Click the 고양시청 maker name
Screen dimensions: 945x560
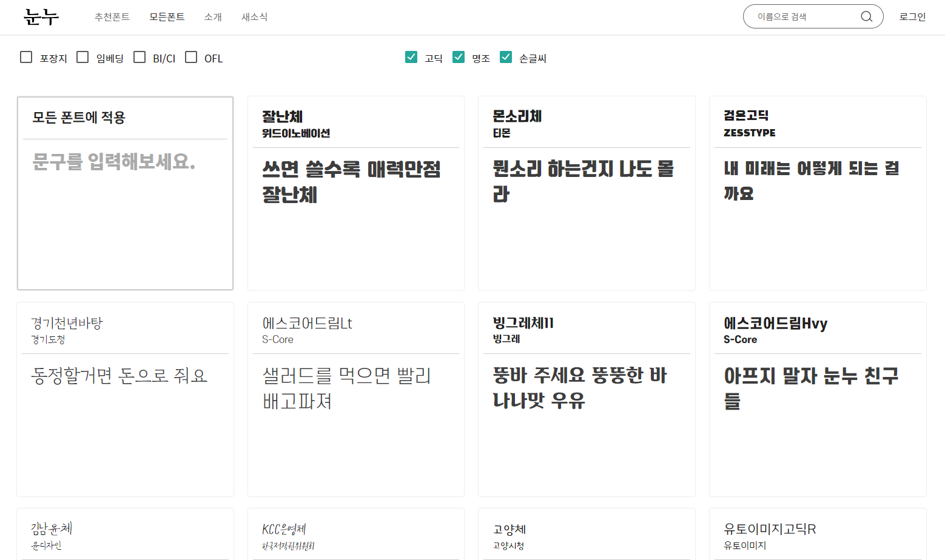(x=508, y=545)
